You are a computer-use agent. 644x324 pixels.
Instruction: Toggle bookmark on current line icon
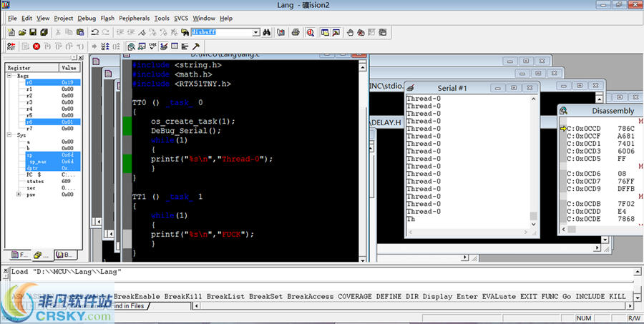click(x=142, y=32)
